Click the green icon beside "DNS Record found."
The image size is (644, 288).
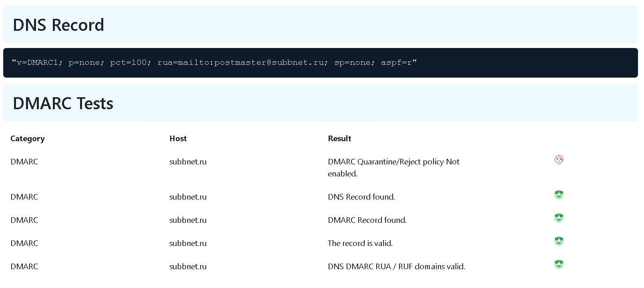559,194
